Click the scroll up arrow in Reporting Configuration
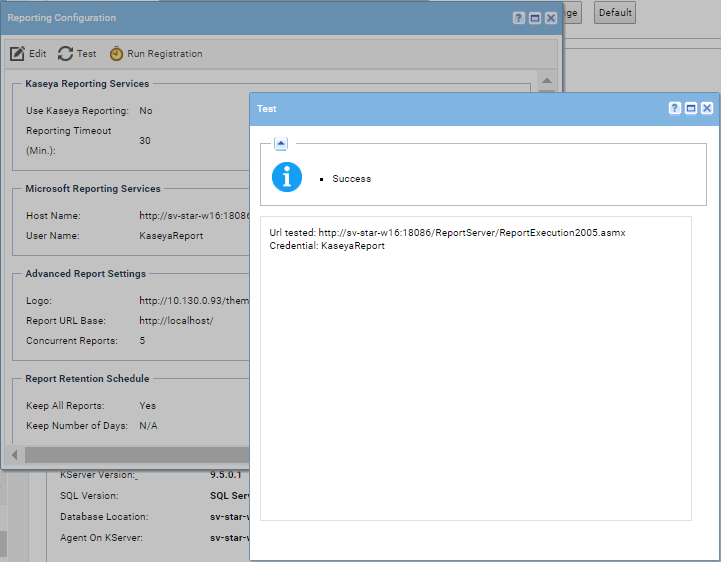 tap(547, 80)
